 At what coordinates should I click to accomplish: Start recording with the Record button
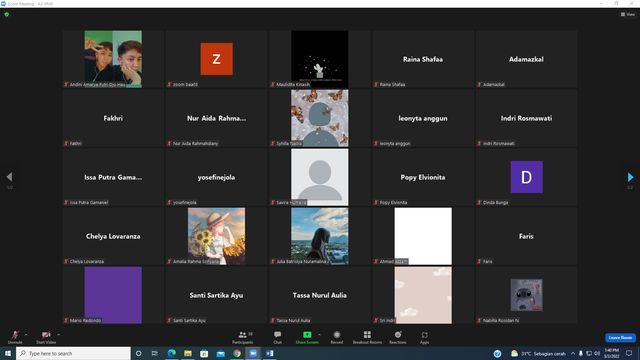(337, 337)
